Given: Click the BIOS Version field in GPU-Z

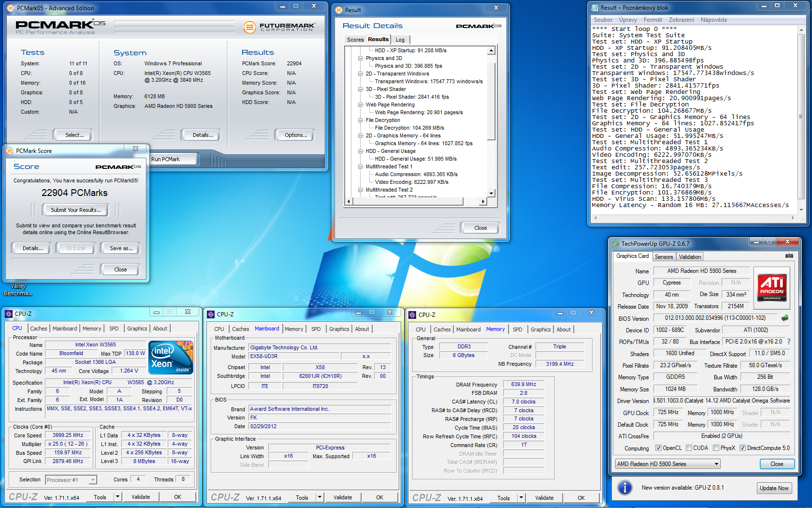Looking at the screenshot, I should click(715, 318).
